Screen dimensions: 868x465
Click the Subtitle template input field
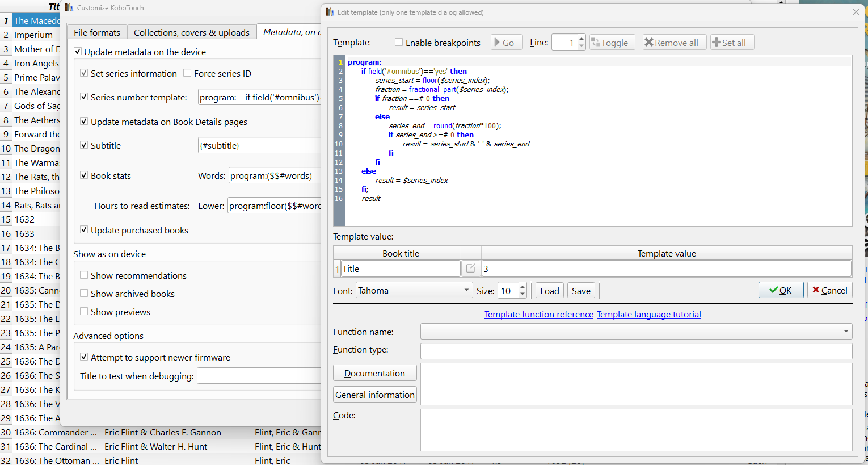[259, 145]
